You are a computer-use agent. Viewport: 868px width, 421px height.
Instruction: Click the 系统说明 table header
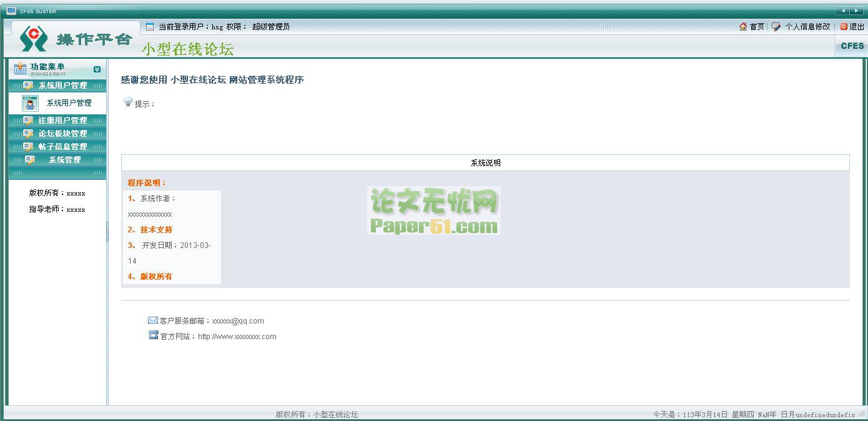point(485,163)
